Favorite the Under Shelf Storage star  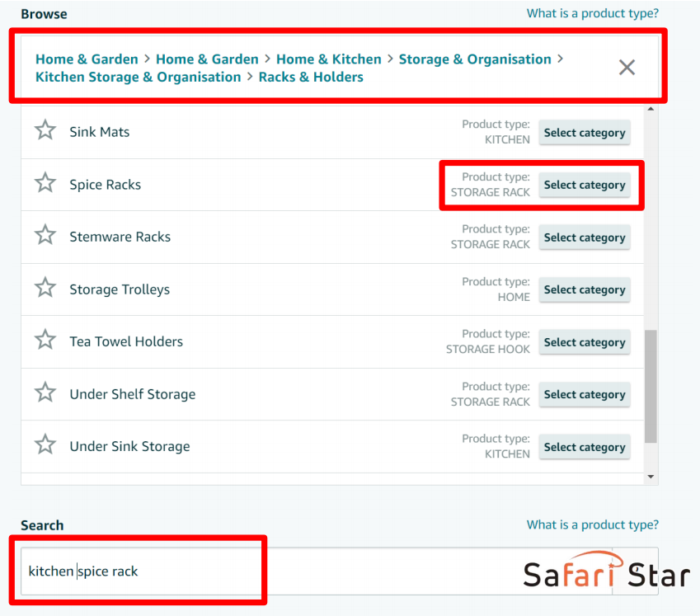click(x=45, y=393)
